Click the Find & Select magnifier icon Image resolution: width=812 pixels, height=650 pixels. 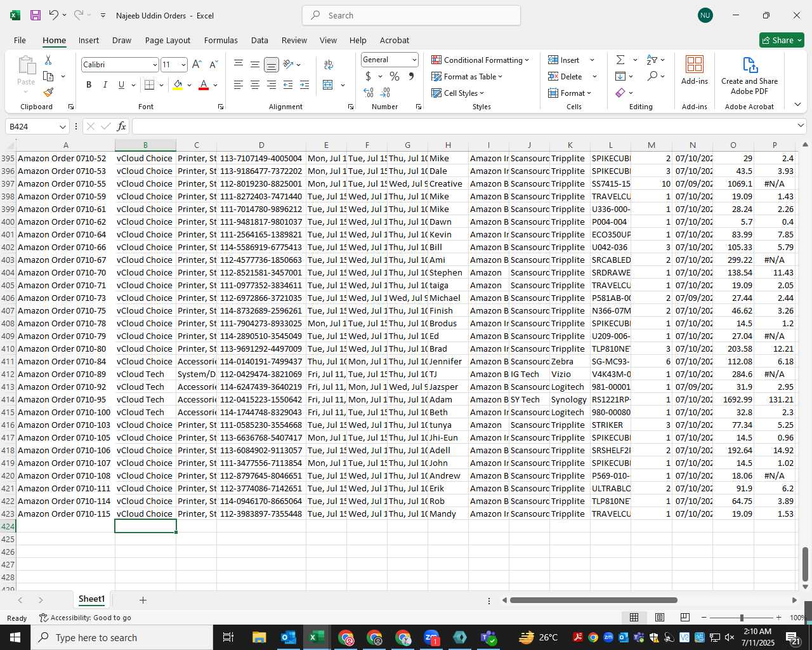click(652, 76)
